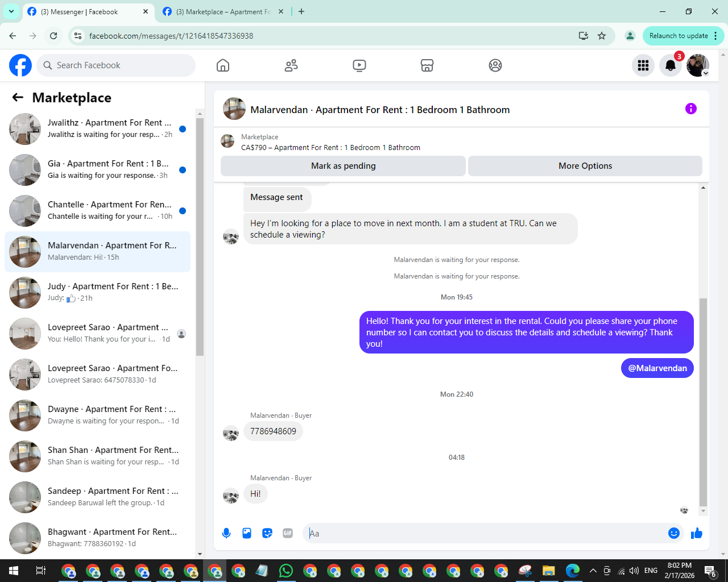Send a voice clip with microphone icon
728x582 pixels.
[226, 533]
